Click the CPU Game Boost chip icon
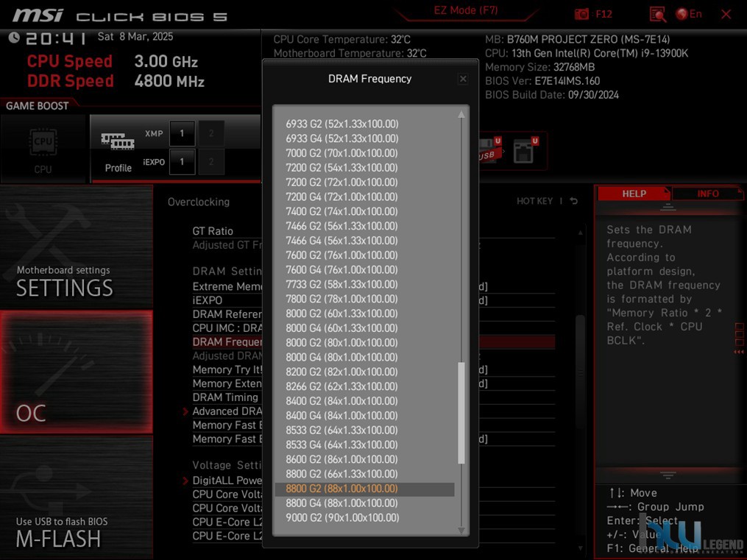 pos(43,141)
